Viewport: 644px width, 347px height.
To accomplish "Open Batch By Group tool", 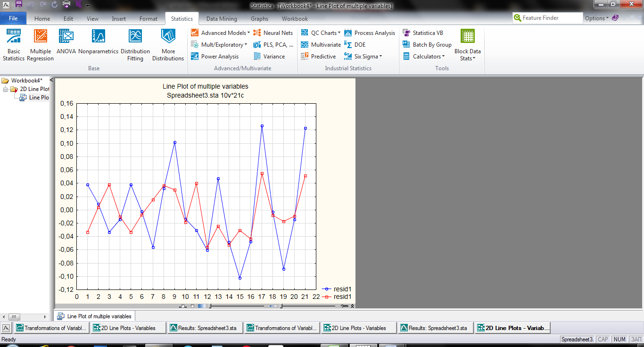I will (x=427, y=45).
